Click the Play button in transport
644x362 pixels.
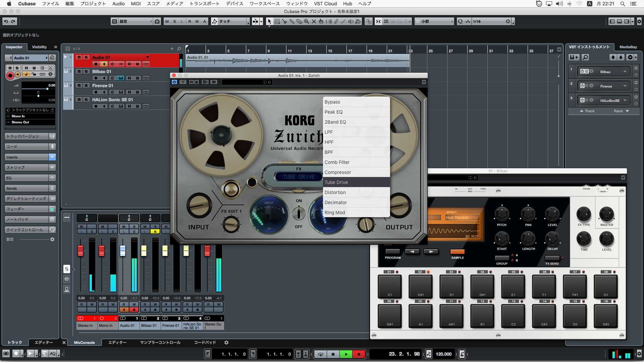click(346, 354)
